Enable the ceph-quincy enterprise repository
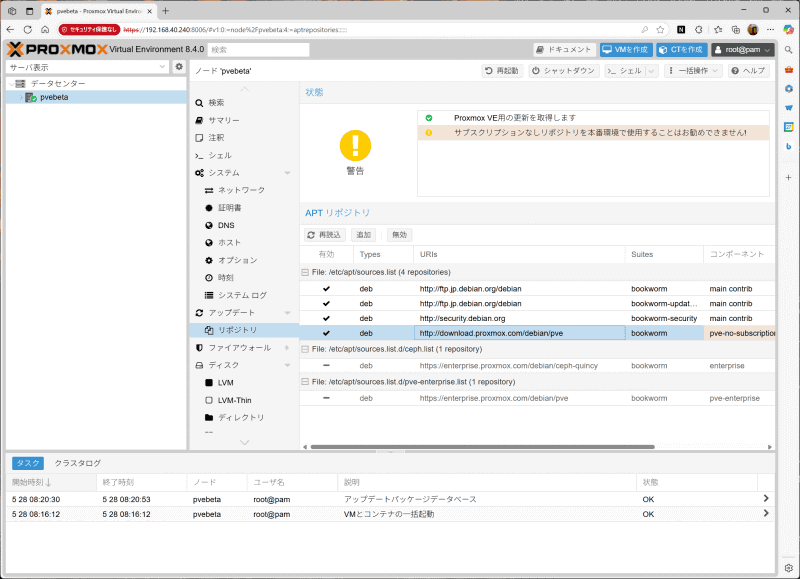 (327, 366)
